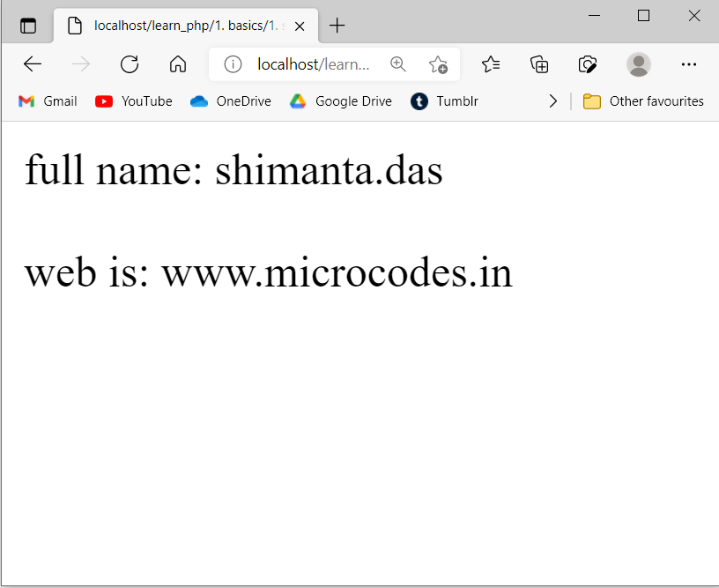
Task: Close the localhost tab
Action: pos(300,26)
